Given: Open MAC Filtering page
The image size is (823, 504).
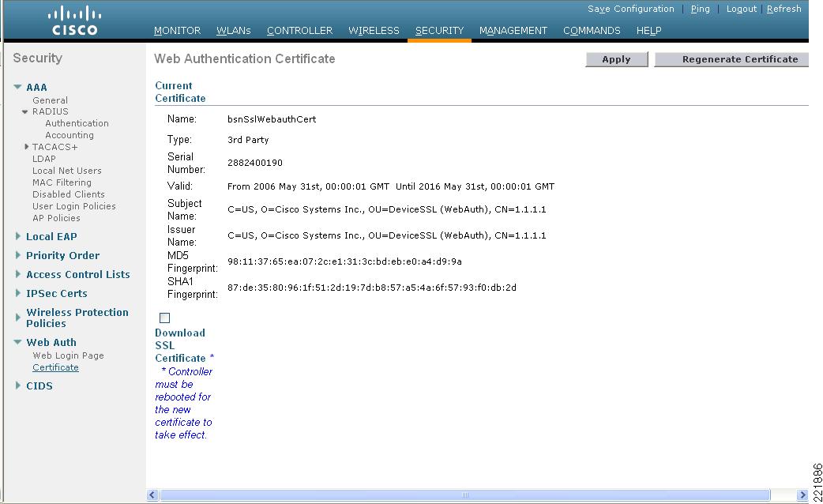Looking at the screenshot, I should pyautogui.click(x=62, y=182).
